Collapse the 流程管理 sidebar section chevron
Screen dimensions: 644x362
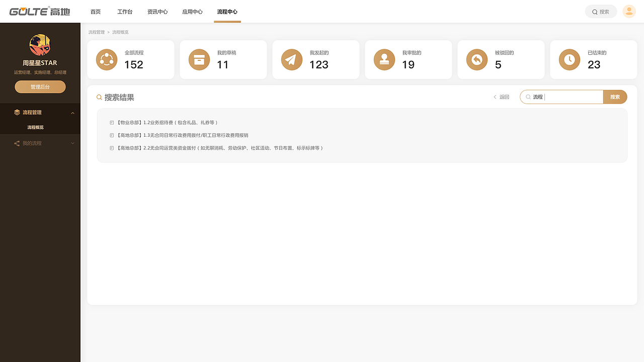click(x=72, y=113)
